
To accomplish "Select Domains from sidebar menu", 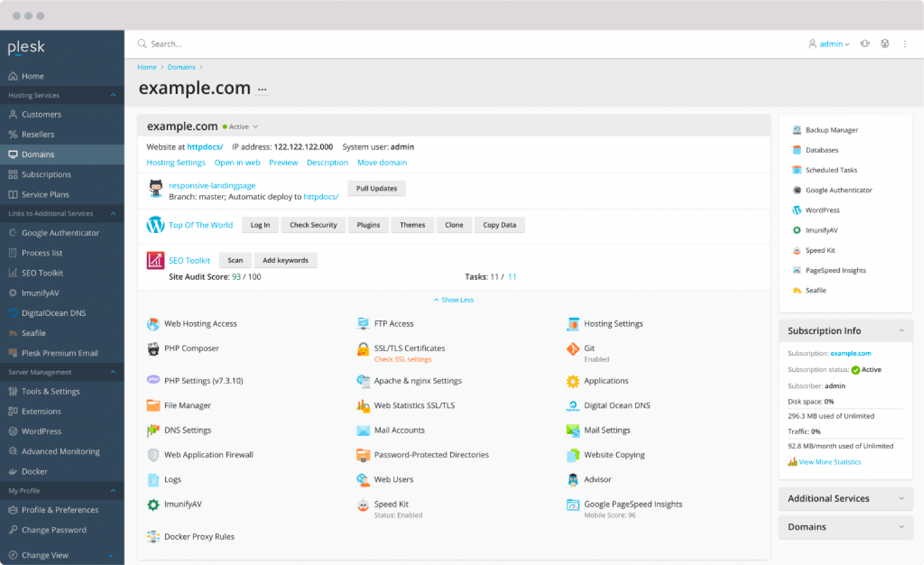I will [38, 154].
